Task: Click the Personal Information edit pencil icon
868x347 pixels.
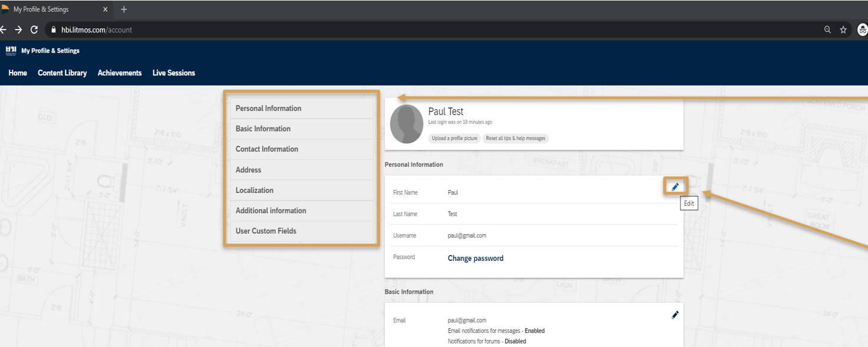Action: (675, 186)
